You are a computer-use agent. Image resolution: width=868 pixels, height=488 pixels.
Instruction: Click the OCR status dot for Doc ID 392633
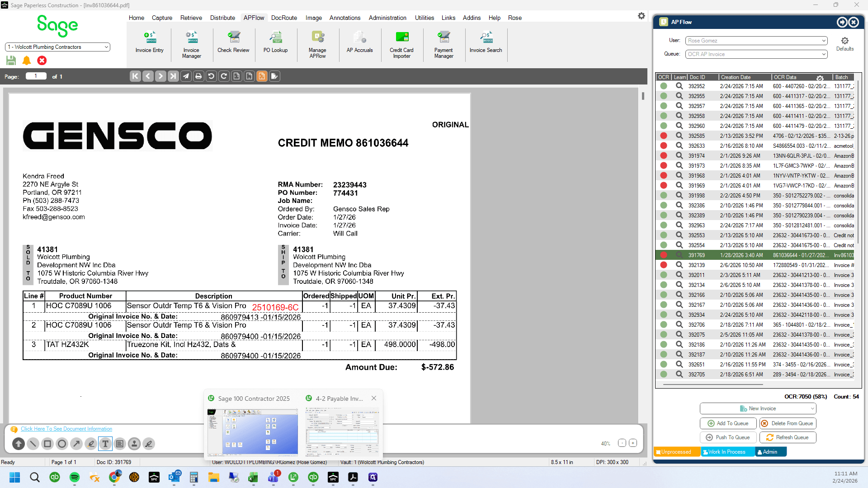[664, 145]
